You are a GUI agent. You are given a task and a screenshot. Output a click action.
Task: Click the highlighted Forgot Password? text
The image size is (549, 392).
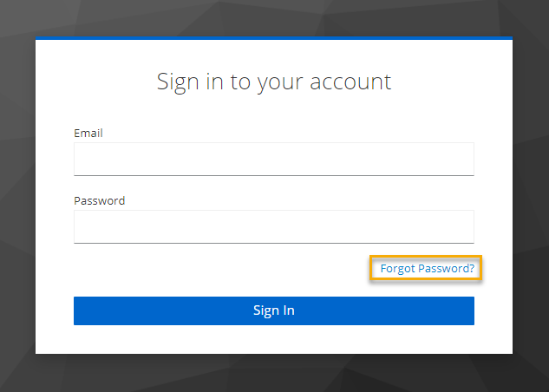point(427,269)
